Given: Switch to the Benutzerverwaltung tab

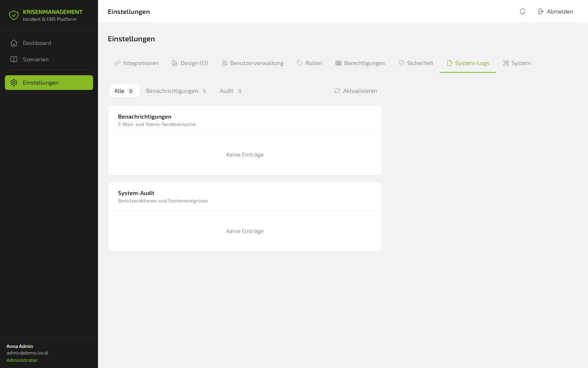Looking at the screenshot, I should (x=252, y=63).
